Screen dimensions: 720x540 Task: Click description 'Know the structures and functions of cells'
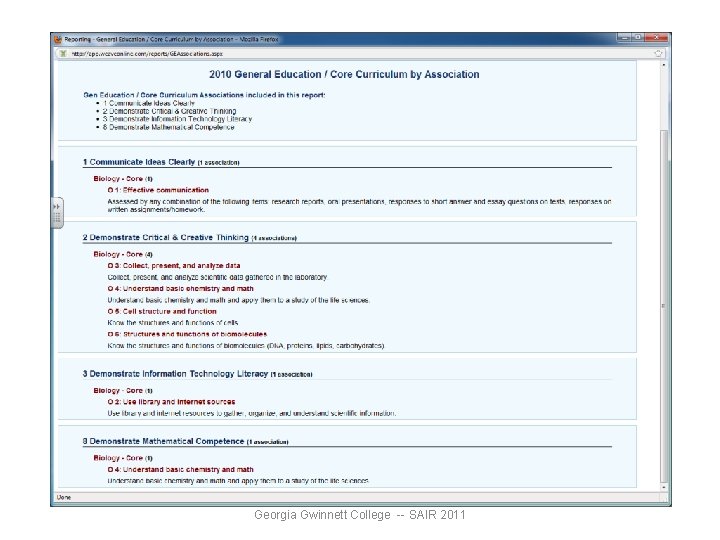coord(173,323)
